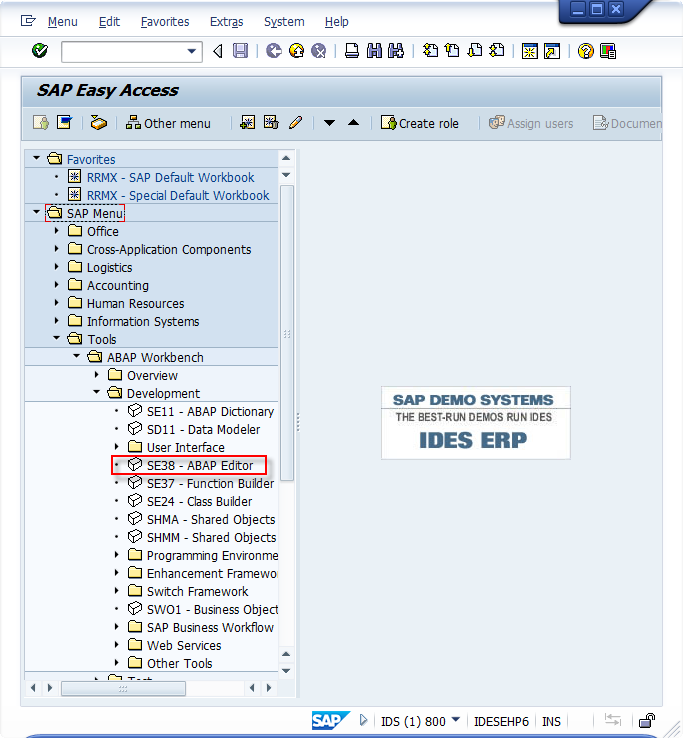Viewport: 683px width, 738px height.
Task: Expand the Information Systems folder
Action: pos(56,321)
